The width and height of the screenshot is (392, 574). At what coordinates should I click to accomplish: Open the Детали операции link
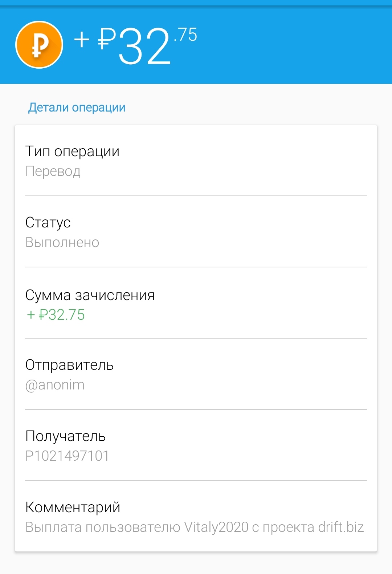pyautogui.click(x=77, y=108)
